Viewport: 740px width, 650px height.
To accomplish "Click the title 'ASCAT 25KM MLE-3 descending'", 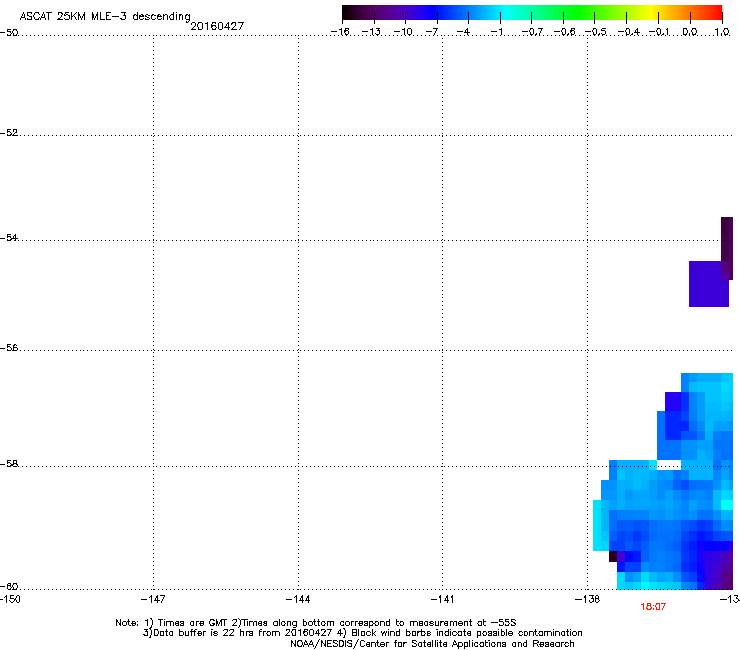I will coord(105,17).
